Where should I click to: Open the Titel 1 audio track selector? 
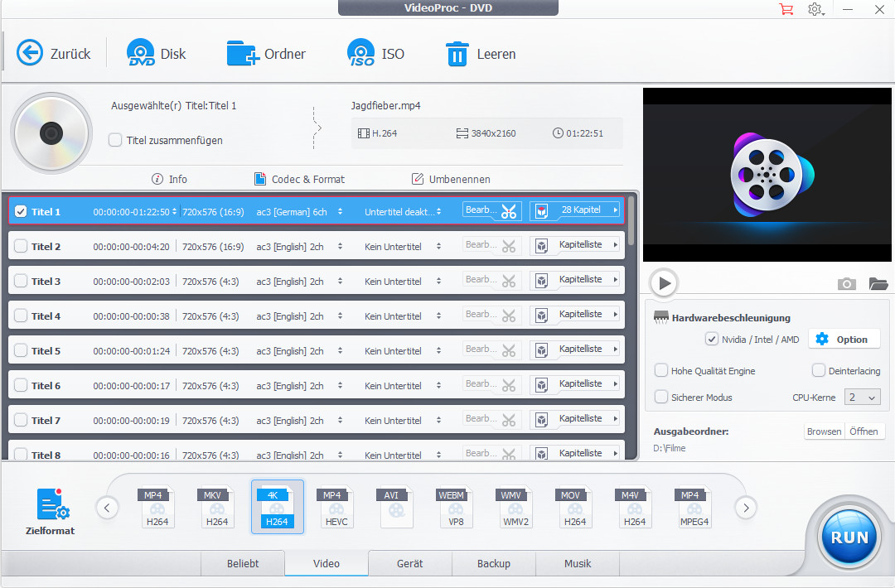[x=341, y=211]
